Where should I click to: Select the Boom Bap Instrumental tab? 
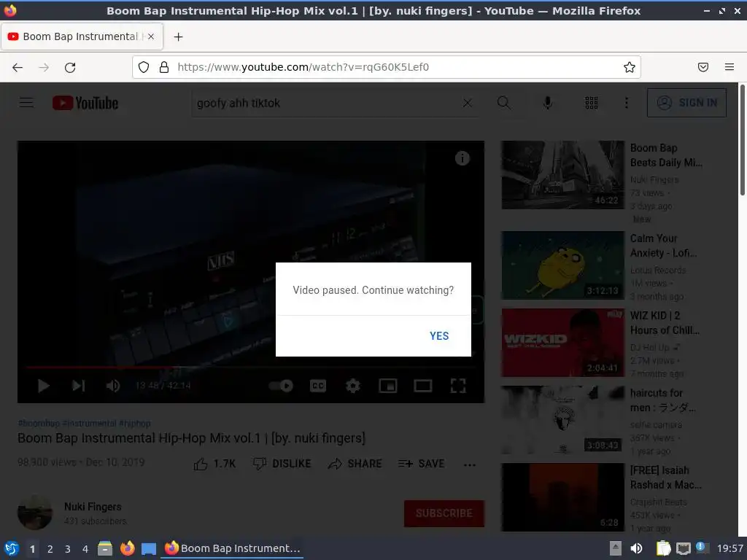pos(82,36)
